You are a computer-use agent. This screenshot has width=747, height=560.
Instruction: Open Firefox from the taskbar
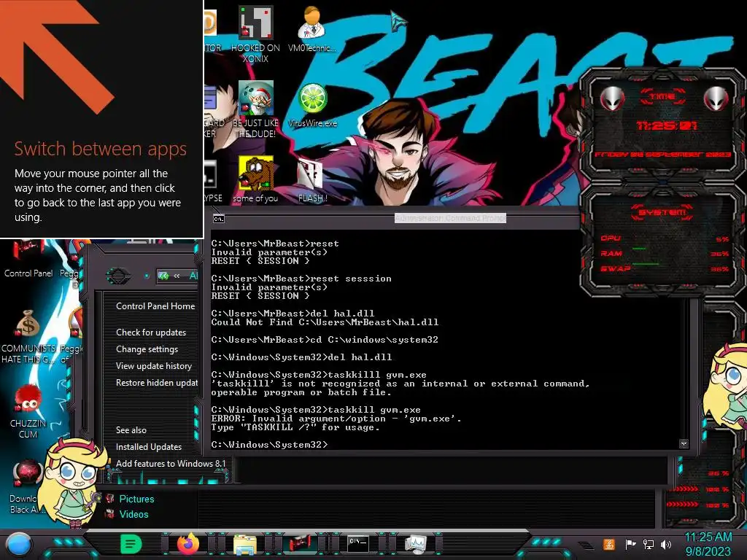pos(188,544)
